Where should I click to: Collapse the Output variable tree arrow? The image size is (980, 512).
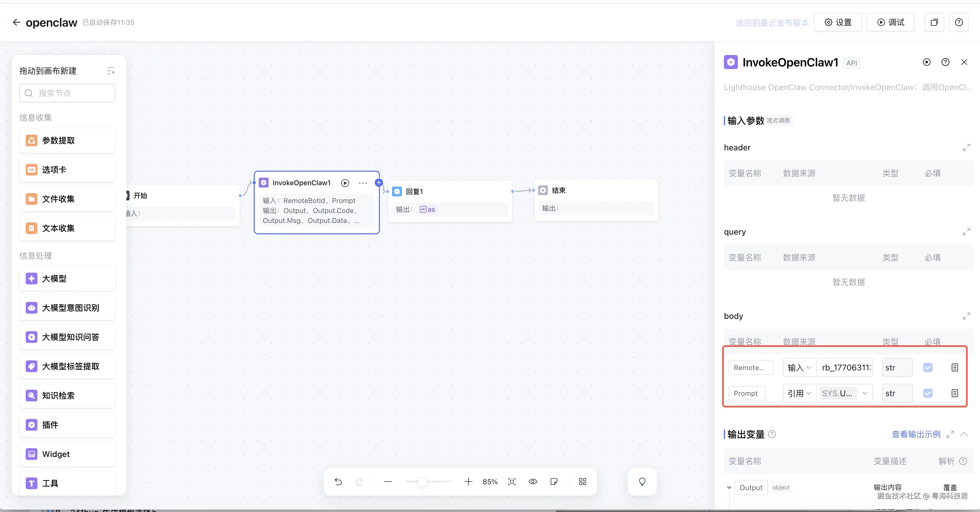pyautogui.click(x=729, y=488)
